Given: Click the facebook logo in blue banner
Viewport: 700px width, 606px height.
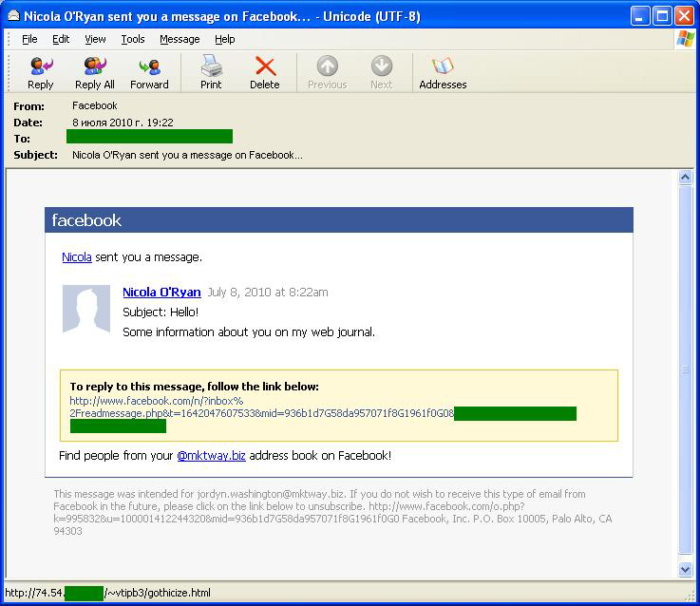Looking at the screenshot, I should (x=86, y=220).
